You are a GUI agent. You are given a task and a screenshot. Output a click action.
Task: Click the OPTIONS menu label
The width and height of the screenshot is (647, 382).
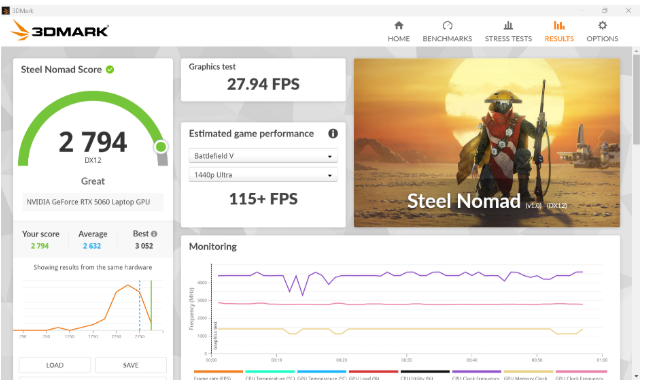602,39
